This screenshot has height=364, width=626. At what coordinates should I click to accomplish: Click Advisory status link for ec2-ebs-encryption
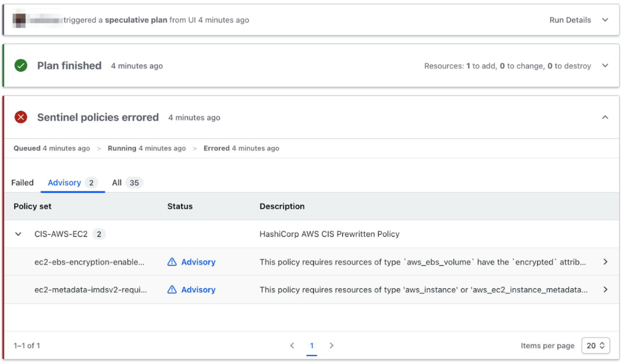(198, 262)
